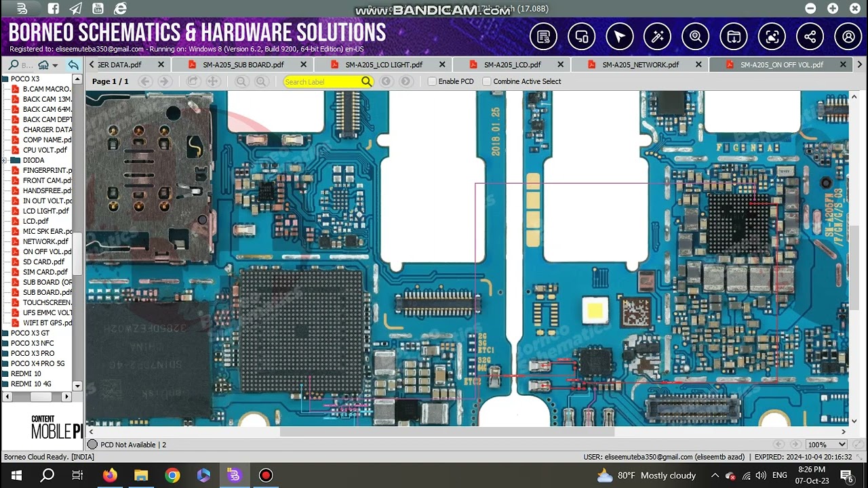Screen dimensions: 868x488
Task: Activate the magic wand tool icon
Action: coord(658,37)
